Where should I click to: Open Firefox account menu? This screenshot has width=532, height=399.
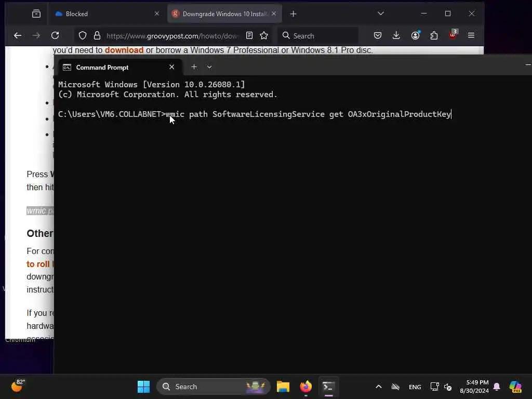click(x=416, y=36)
